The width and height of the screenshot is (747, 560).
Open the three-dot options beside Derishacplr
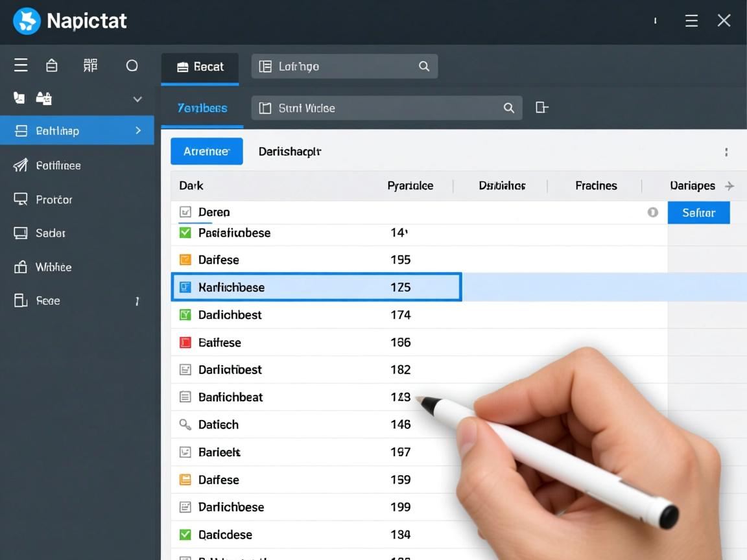pos(726,152)
